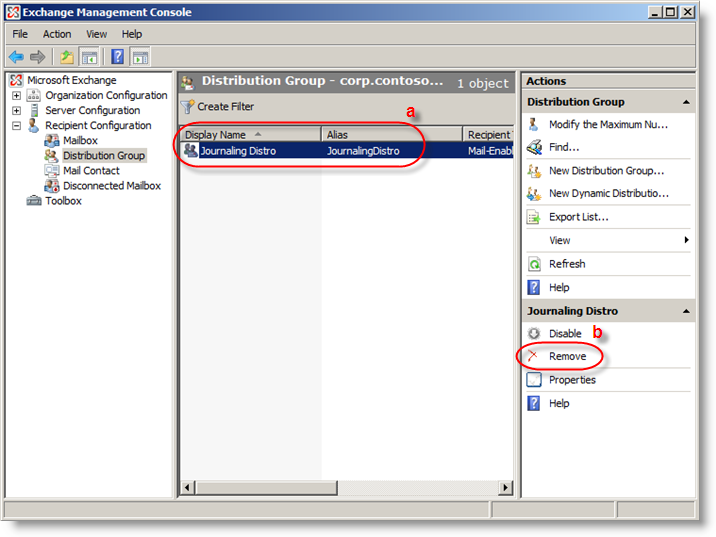Click New Distribution Group... action text

coord(606,171)
